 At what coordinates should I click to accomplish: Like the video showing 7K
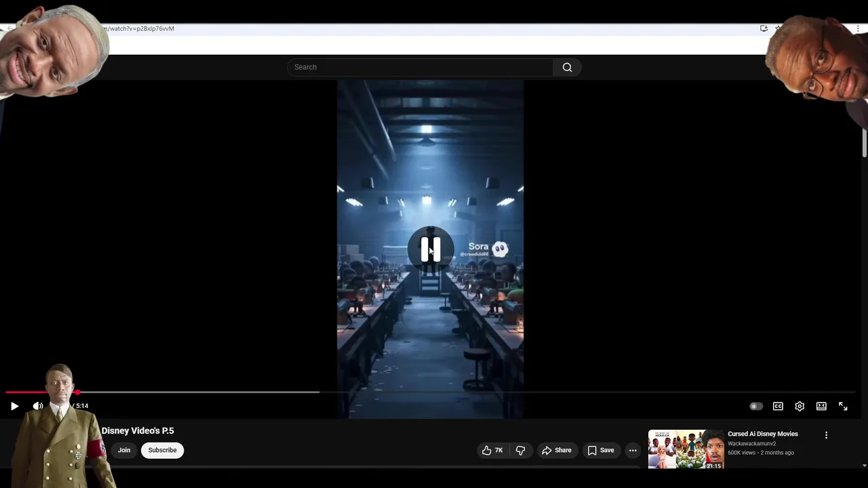[x=492, y=450]
